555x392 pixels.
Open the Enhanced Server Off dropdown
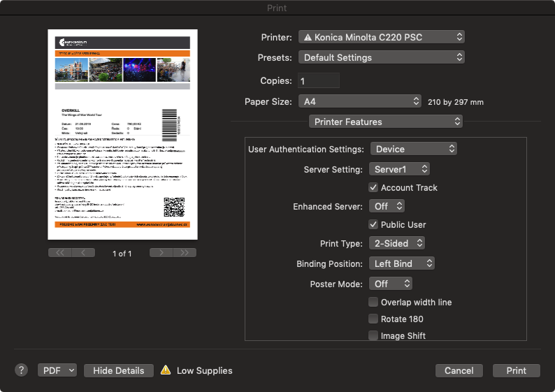pos(387,206)
